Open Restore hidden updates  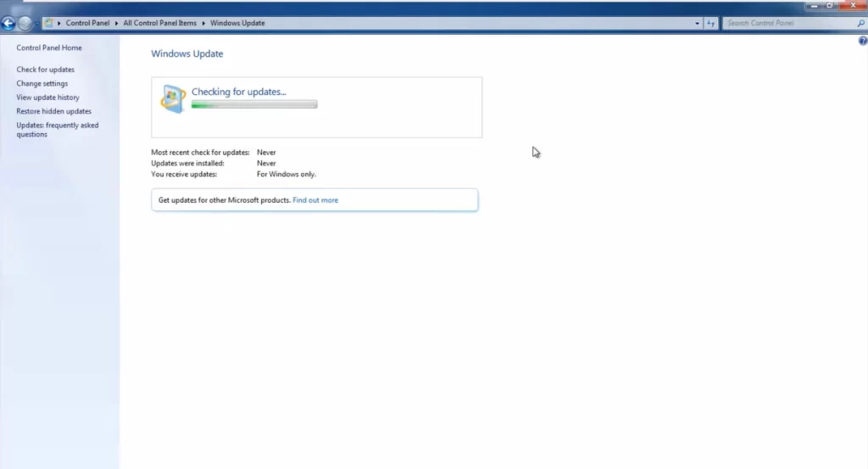coord(53,111)
